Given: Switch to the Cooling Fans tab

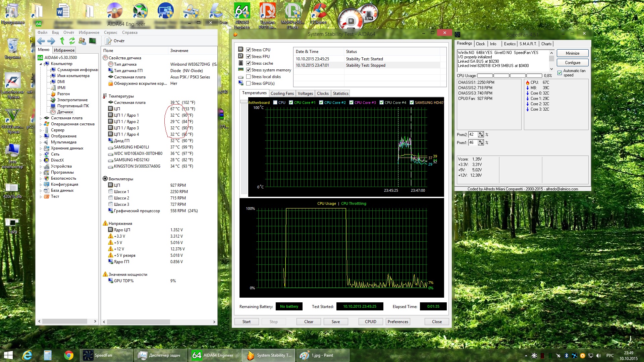Looking at the screenshot, I should [x=282, y=94].
